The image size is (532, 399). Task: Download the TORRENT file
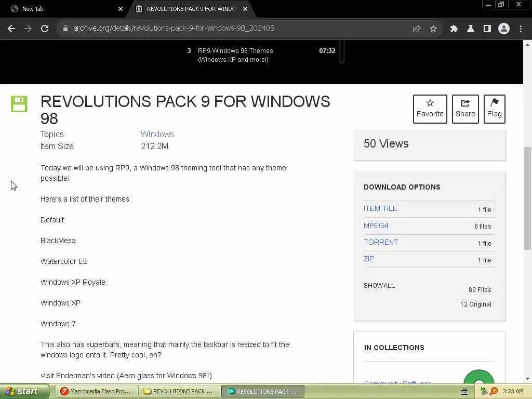click(381, 242)
